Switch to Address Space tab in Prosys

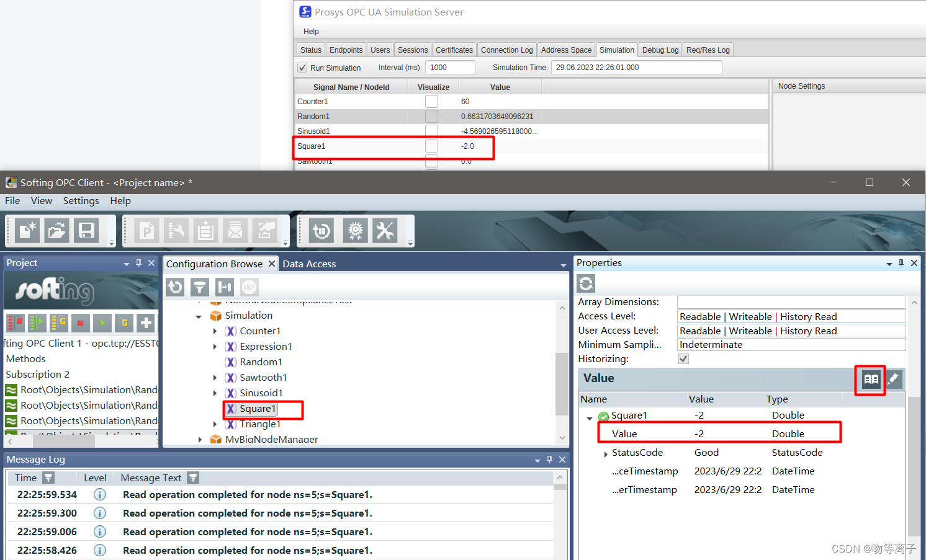pyautogui.click(x=566, y=50)
